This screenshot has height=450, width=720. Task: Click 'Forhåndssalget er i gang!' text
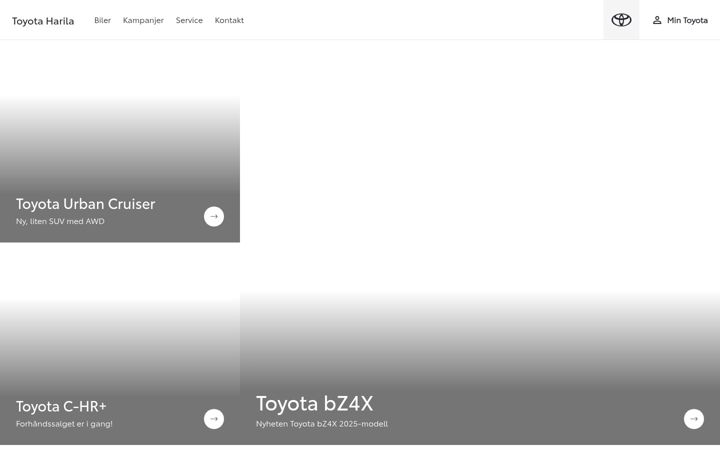tap(64, 424)
